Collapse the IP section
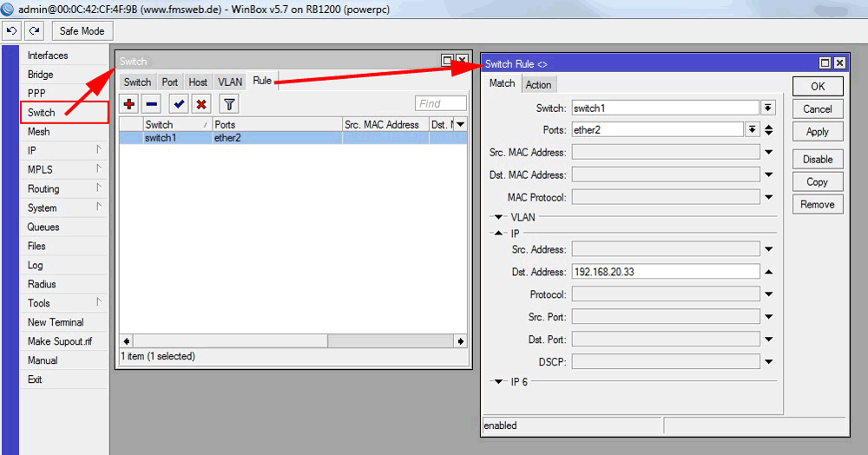This screenshot has height=455, width=868. pos(499,234)
